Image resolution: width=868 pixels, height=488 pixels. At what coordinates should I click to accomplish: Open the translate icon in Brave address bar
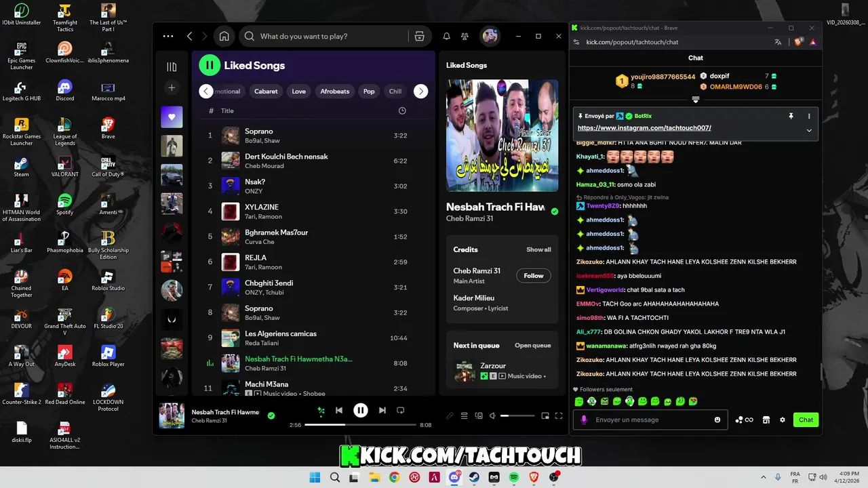(778, 42)
